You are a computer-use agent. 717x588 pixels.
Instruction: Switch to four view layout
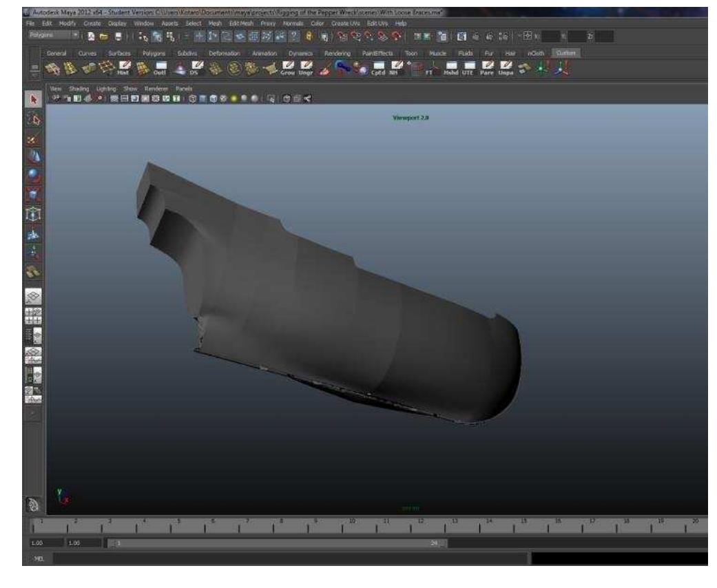point(34,316)
